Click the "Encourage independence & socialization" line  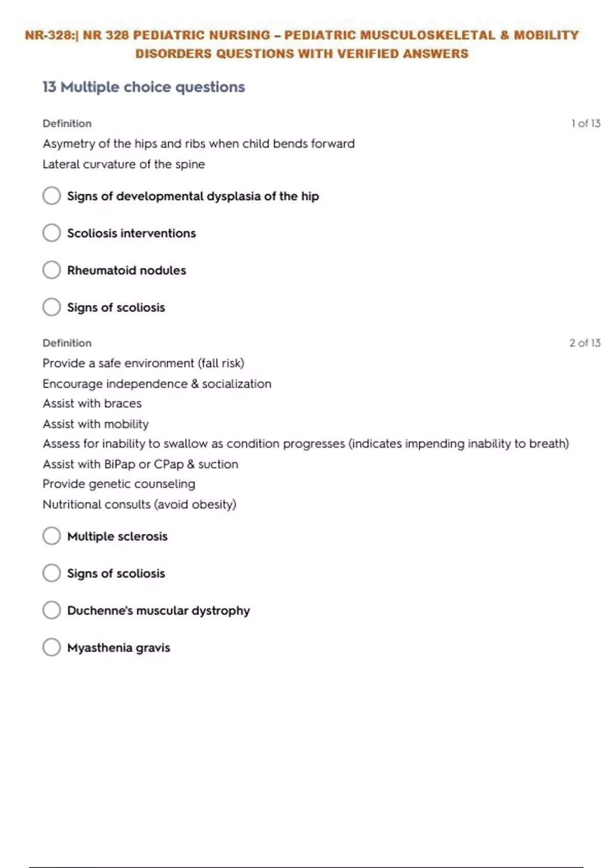157,384
